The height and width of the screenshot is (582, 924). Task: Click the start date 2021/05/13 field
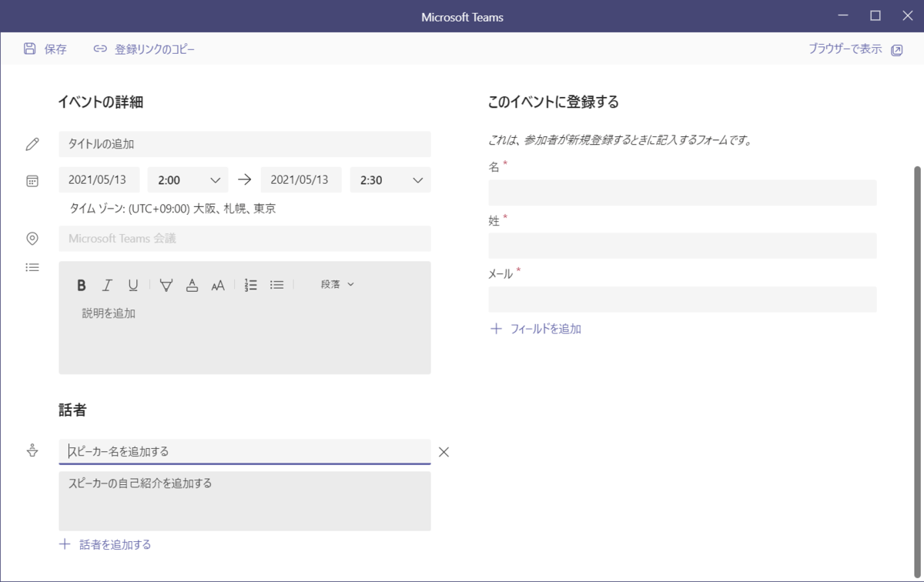coord(99,180)
